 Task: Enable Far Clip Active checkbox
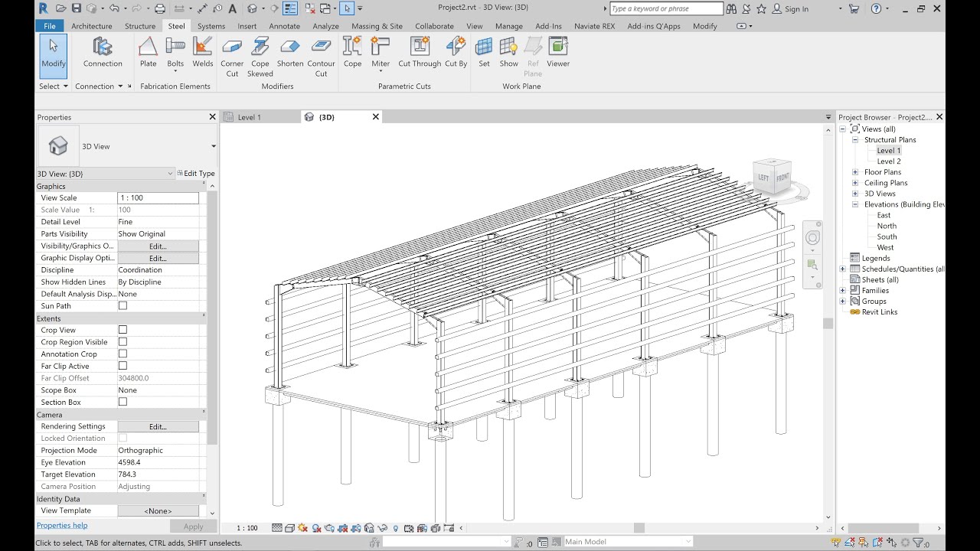[x=122, y=366]
